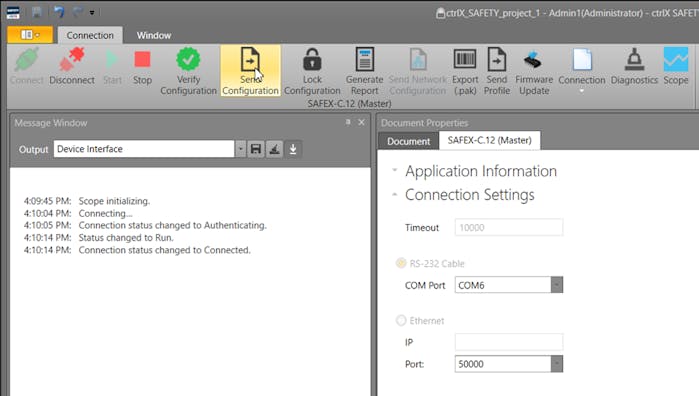699x396 pixels.
Task: Open quick access toolbar customize arrow
Action: click(92, 12)
